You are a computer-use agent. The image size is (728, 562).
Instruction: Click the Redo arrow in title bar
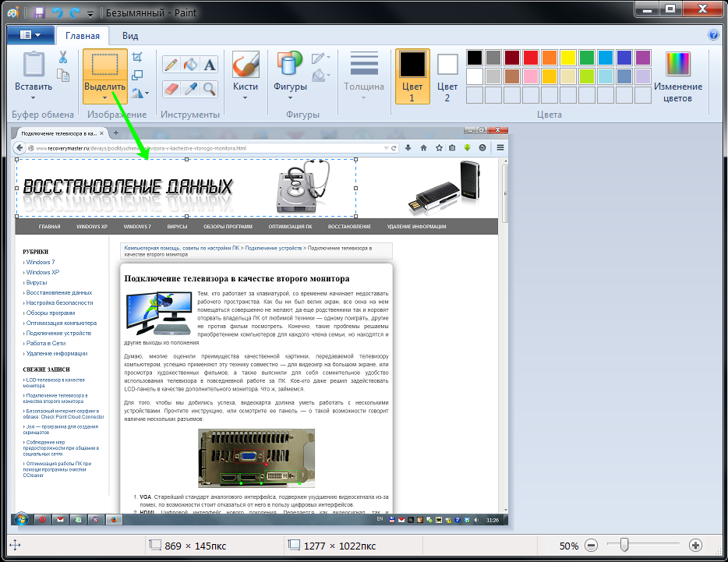click(x=74, y=12)
